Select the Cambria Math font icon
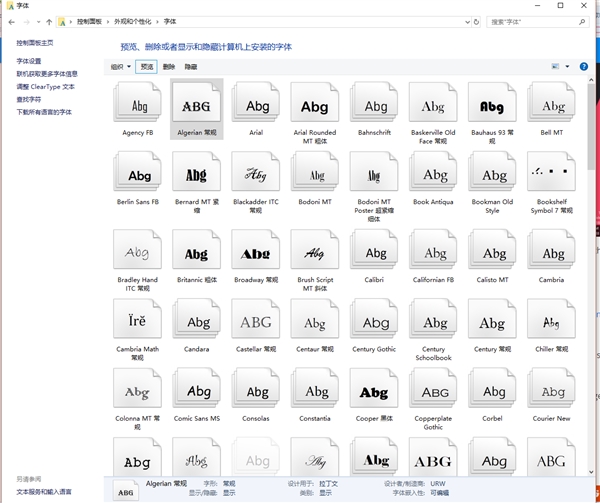The width and height of the screenshot is (600, 503). [137, 319]
